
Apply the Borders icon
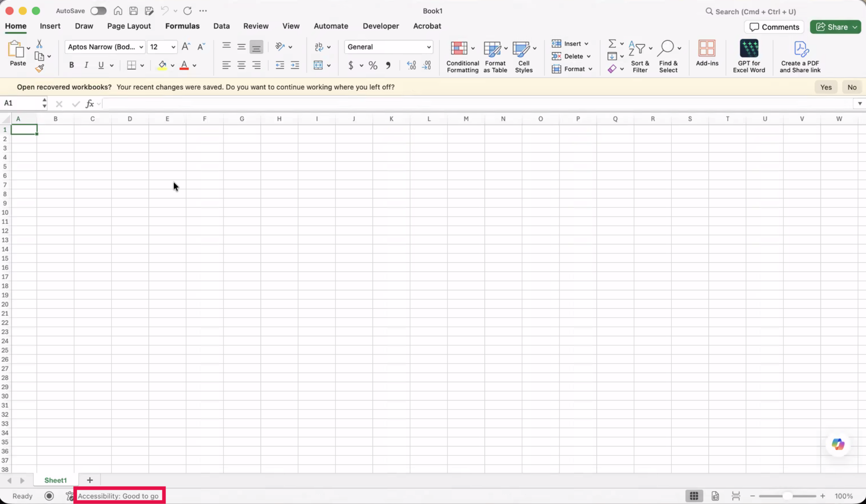tap(132, 65)
